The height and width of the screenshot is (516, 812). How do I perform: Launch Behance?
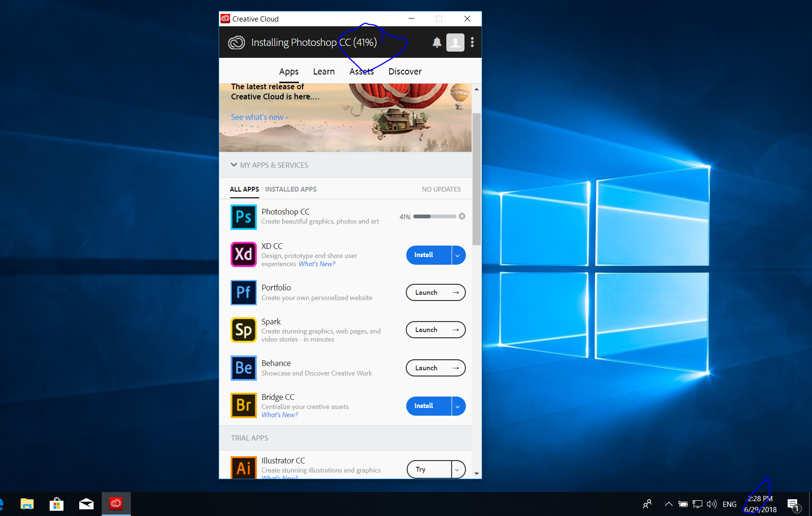tap(436, 368)
